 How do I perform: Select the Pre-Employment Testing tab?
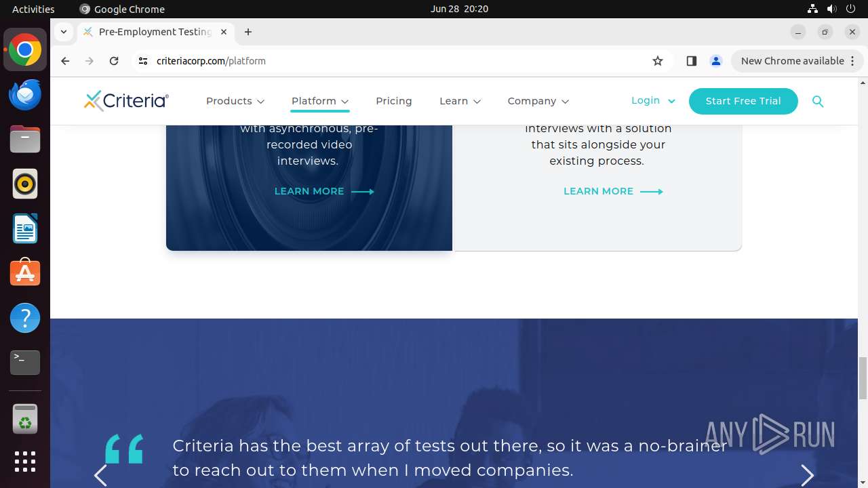[x=155, y=32]
